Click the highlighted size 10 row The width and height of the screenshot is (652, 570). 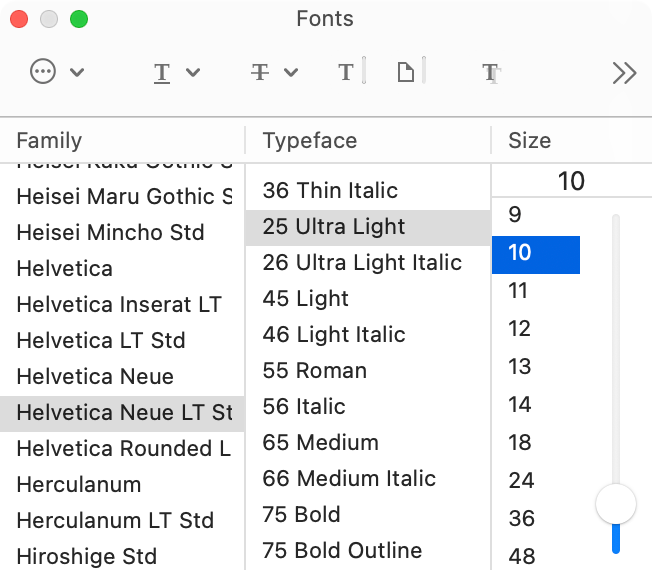click(536, 255)
